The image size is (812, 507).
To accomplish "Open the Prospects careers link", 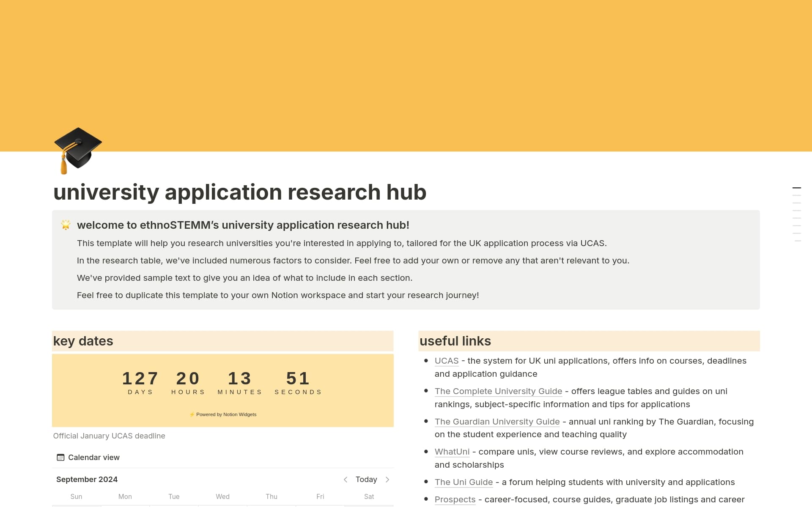I will pos(455,499).
